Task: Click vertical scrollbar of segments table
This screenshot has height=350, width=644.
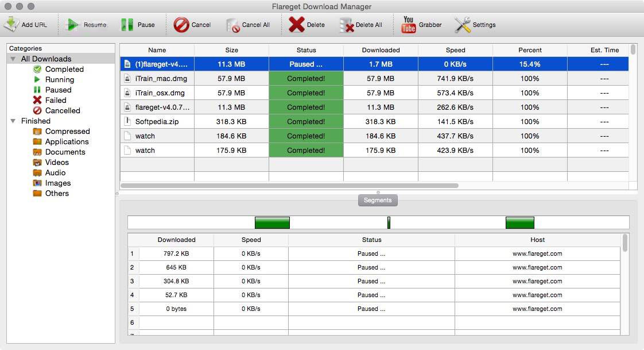Action: (625, 243)
